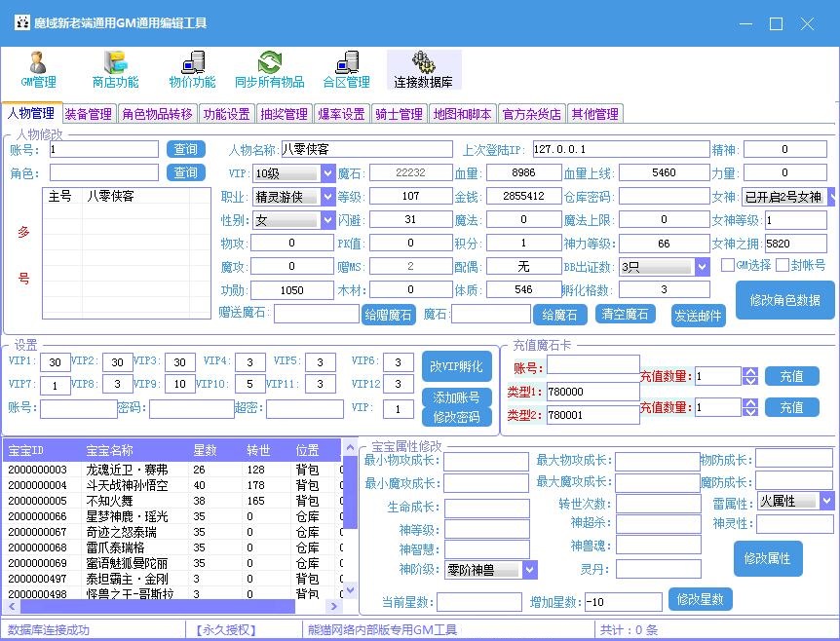This screenshot has height=641, width=840.
Task: Open the 物价功能 pricing icon
Action: (x=191, y=70)
